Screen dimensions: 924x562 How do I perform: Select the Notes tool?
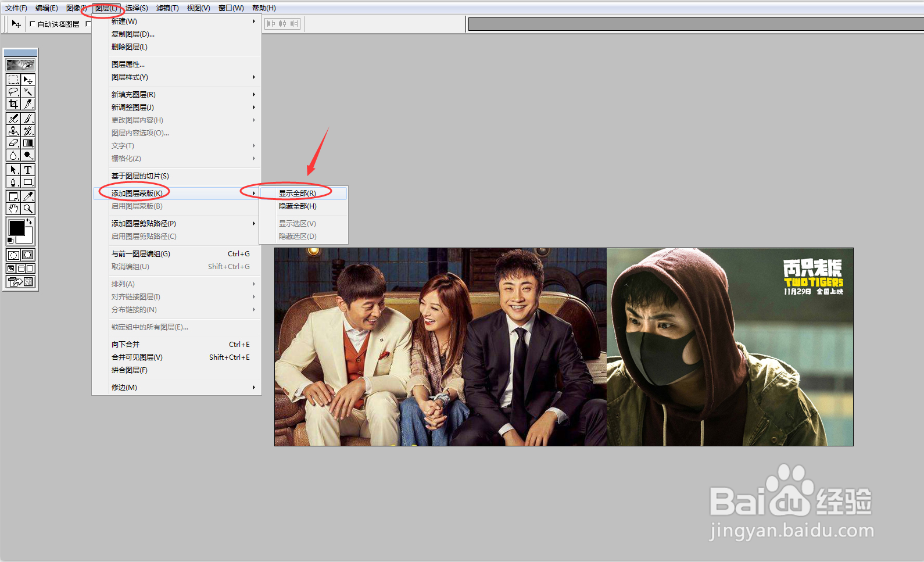(13, 196)
